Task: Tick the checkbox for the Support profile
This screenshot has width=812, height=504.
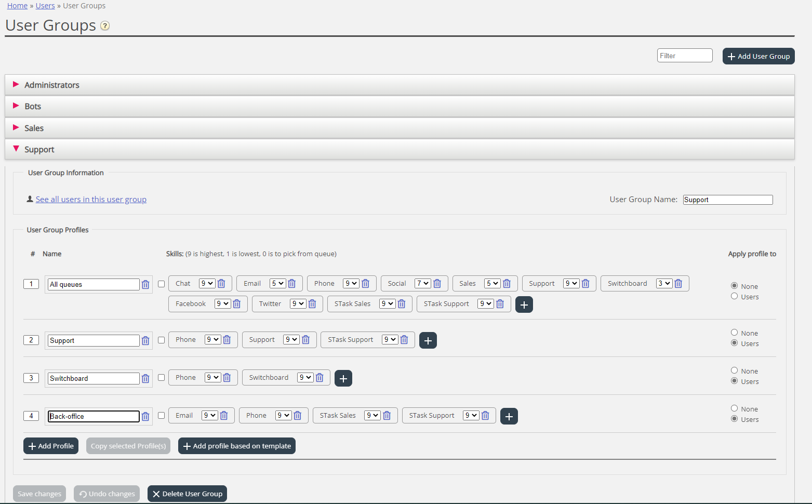Action: coord(162,340)
